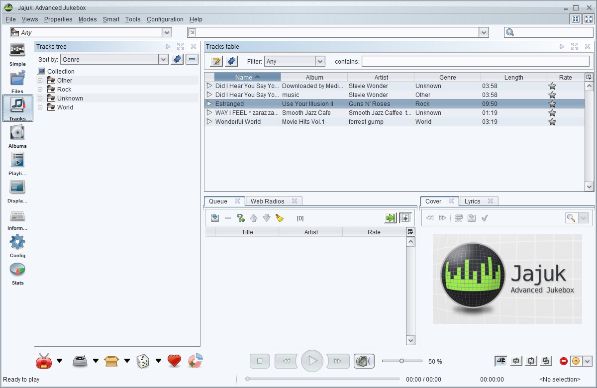Click the search magnifier icon at top right

(510, 33)
